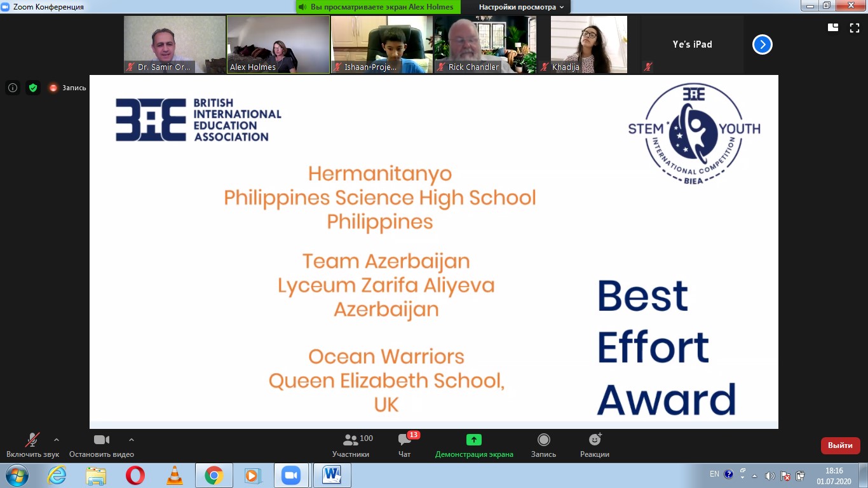Click the STEM Youth competition emblem
The width and height of the screenshot is (868, 488).
[694, 134]
